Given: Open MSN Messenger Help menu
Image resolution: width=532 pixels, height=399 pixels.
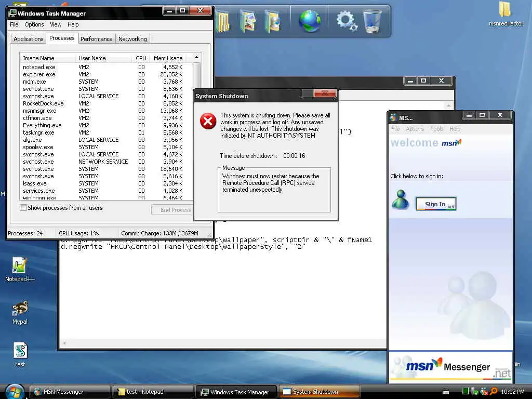Looking at the screenshot, I should pos(455,129).
